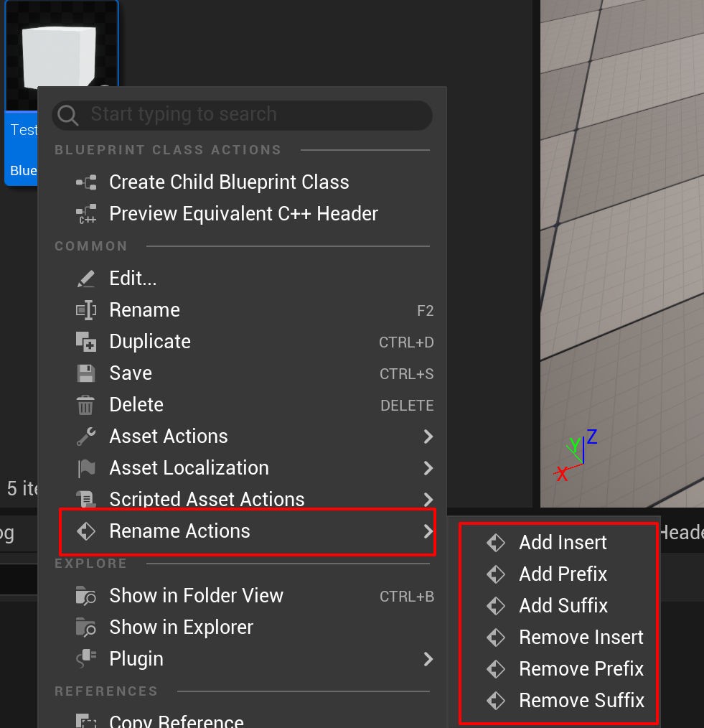Click the Remove Suffix diamond icon

tap(496, 700)
